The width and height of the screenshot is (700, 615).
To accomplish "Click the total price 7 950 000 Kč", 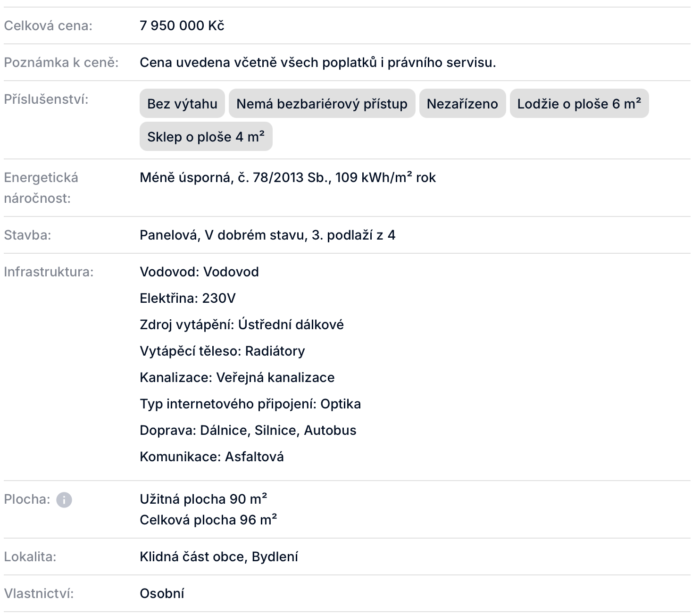I will tap(182, 25).
